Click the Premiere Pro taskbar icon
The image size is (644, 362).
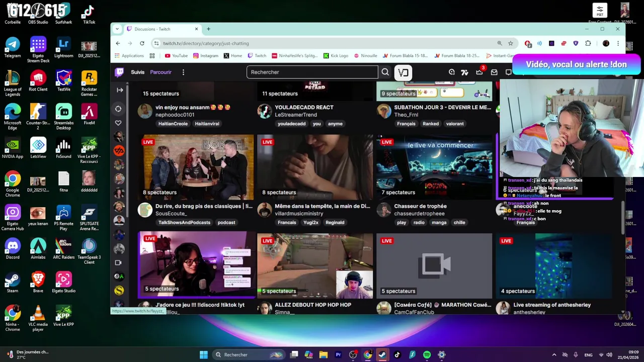[338, 355]
